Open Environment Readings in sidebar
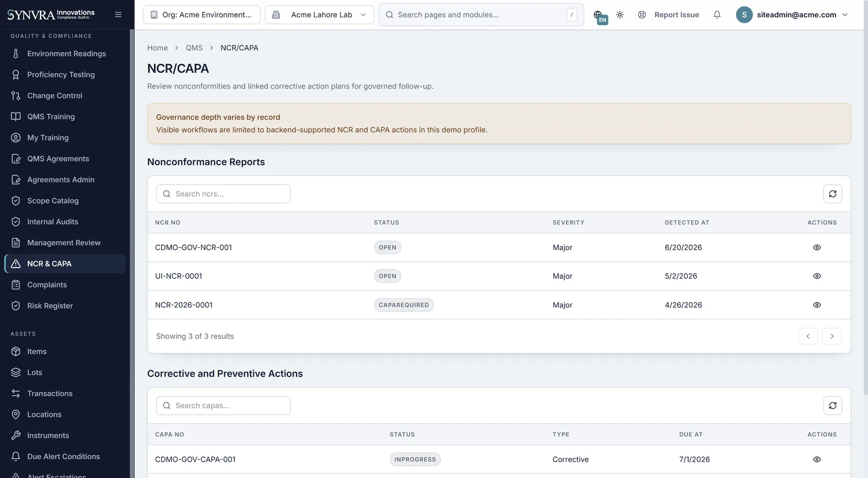Viewport: 868px width, 478px height. click(x=65, y=54)
